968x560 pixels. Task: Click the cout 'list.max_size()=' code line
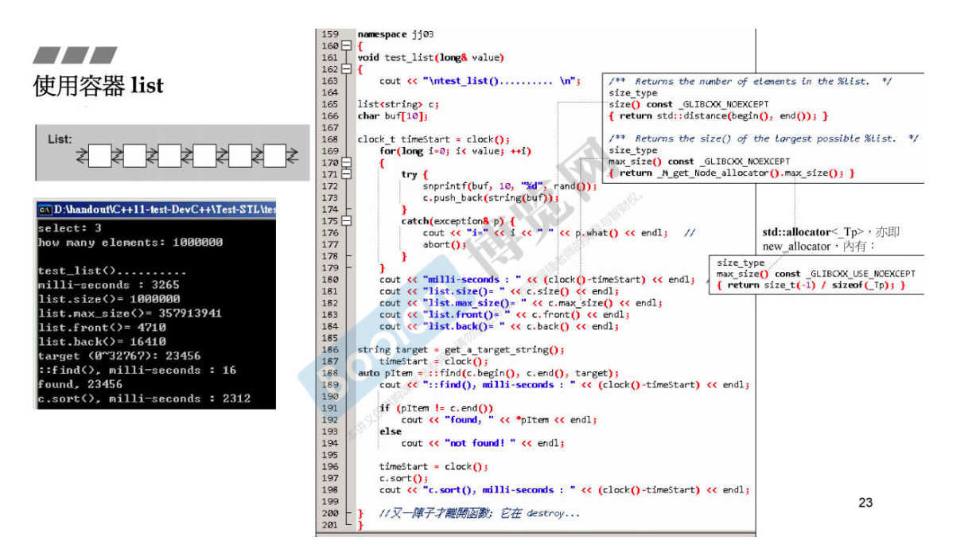520,303
